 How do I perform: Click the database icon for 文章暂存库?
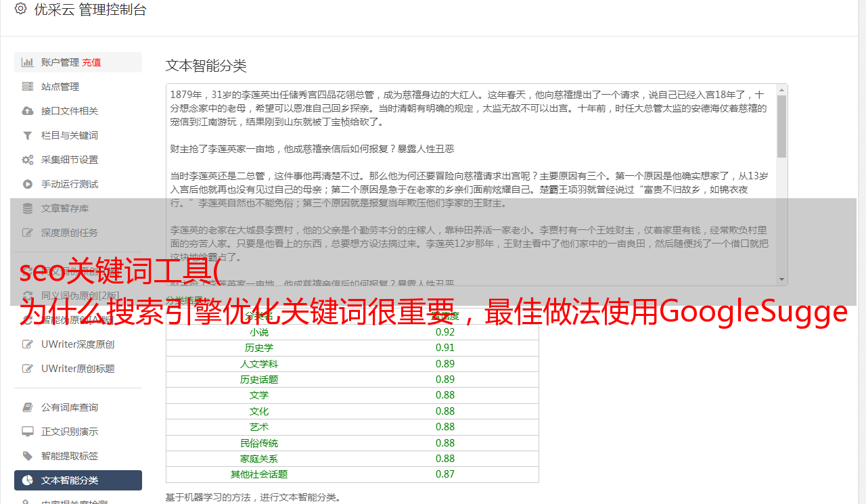(x=28, y=208)
